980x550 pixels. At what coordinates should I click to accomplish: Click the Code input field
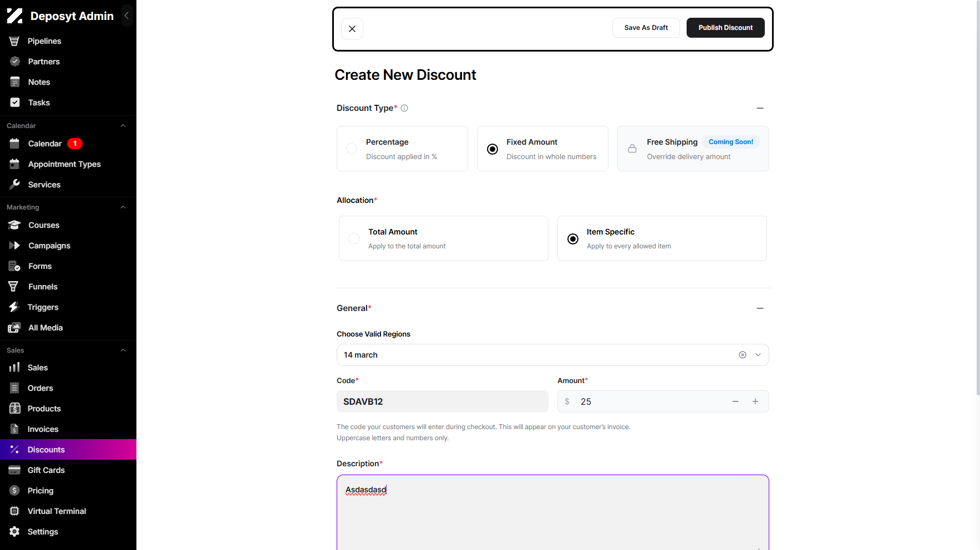(443, 401)
